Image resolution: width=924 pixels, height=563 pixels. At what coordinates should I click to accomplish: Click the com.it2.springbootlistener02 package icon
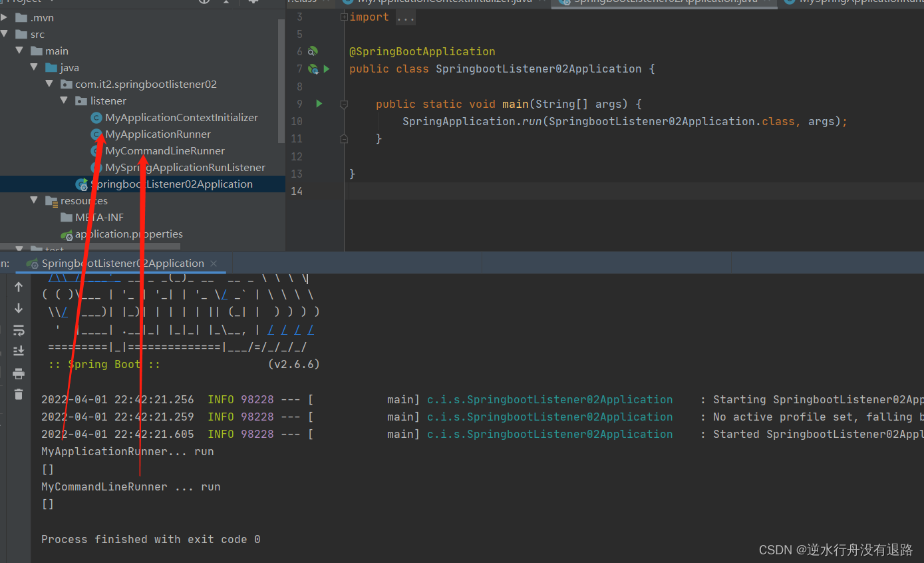66,84
